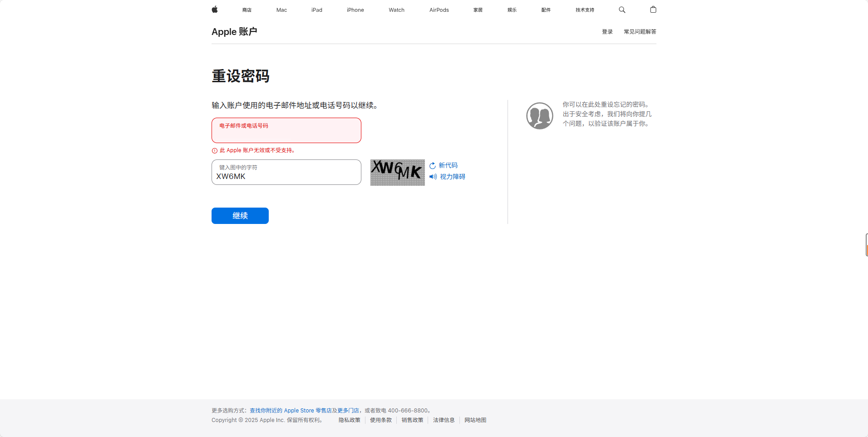The height and width of the screenshot is (437, 868).
Task: Open the search magnifier icon
Action: click(622, 10)
